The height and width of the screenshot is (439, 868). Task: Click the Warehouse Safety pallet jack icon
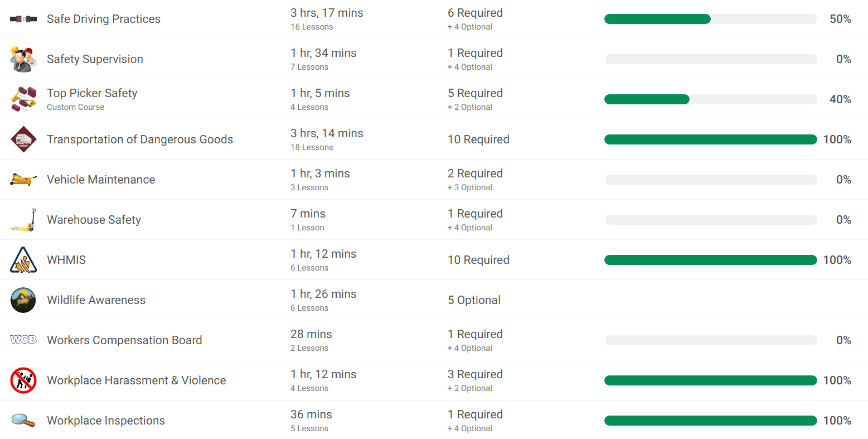coord(23,220)
